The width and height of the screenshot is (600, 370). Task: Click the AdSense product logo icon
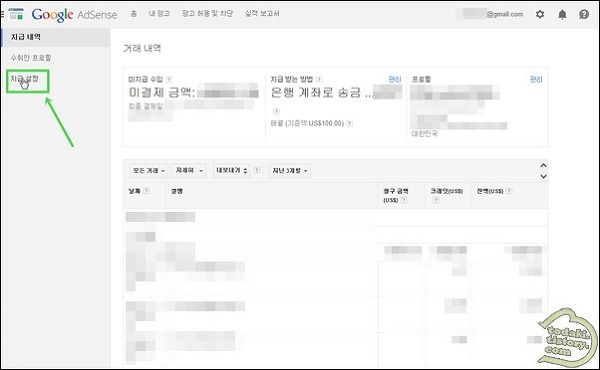(16, 14)
